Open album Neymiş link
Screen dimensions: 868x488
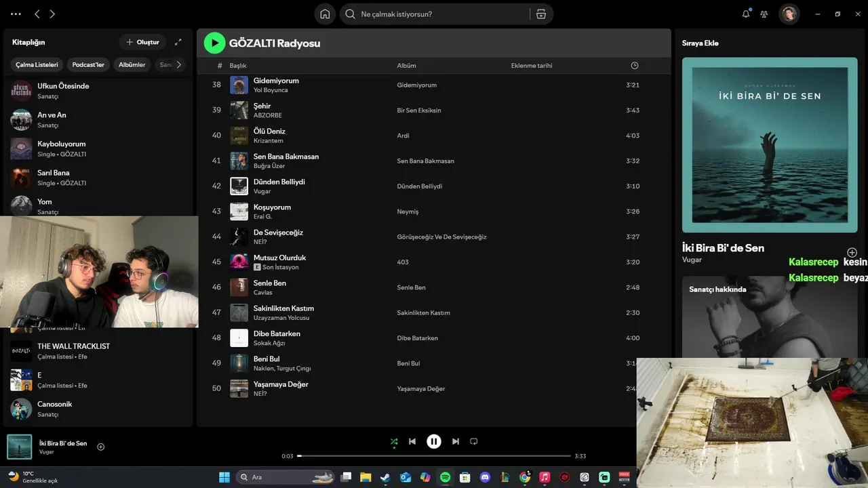click(408, 211)
